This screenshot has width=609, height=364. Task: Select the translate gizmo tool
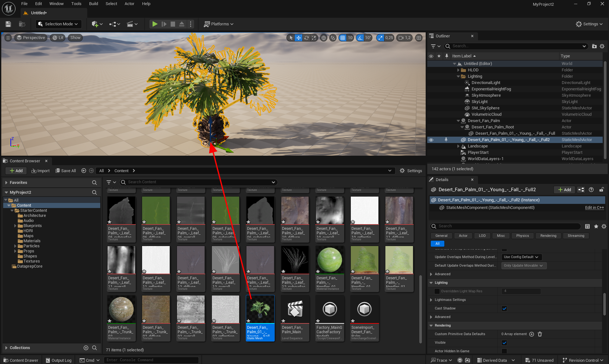click(x=298, y=38)
